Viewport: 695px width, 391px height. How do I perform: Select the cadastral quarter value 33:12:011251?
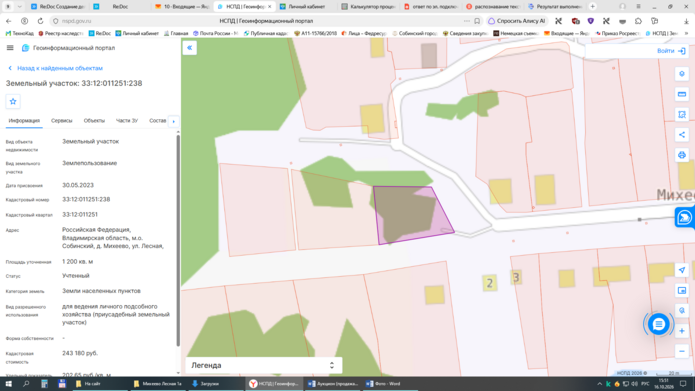(80, 215)
